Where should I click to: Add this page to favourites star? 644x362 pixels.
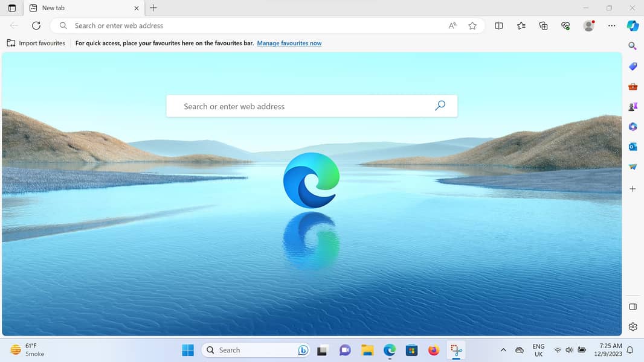(472, 26)
